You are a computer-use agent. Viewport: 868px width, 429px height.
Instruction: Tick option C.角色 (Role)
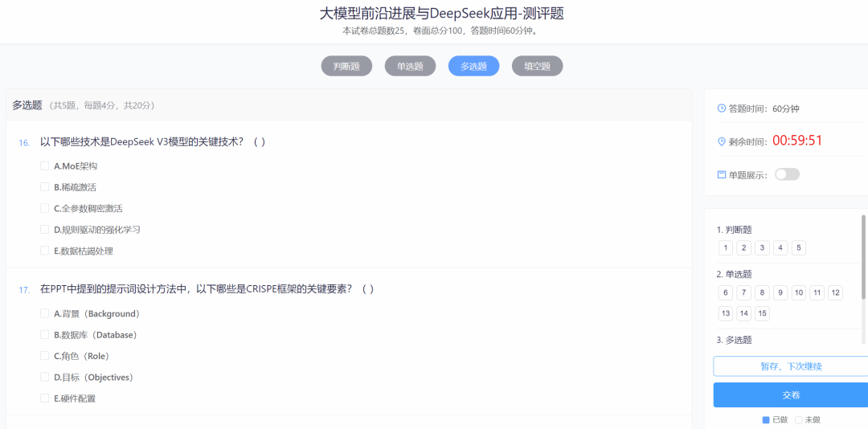click(45, 355)
